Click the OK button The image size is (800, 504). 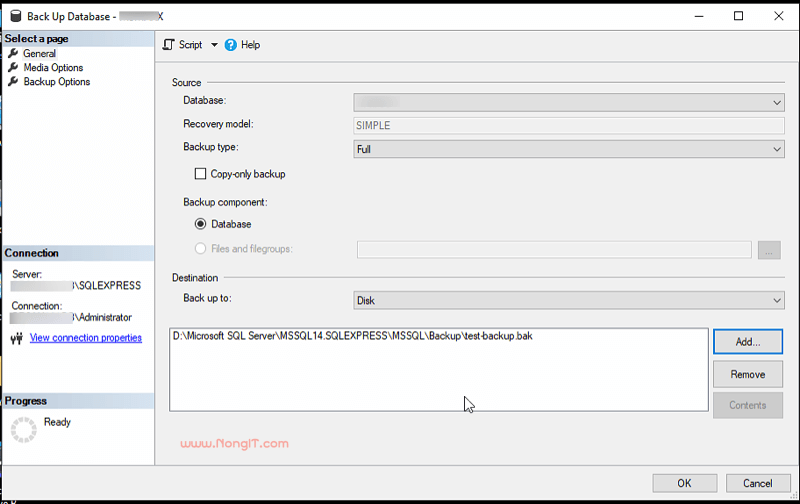pyautogui.click(x=685, y=483)
